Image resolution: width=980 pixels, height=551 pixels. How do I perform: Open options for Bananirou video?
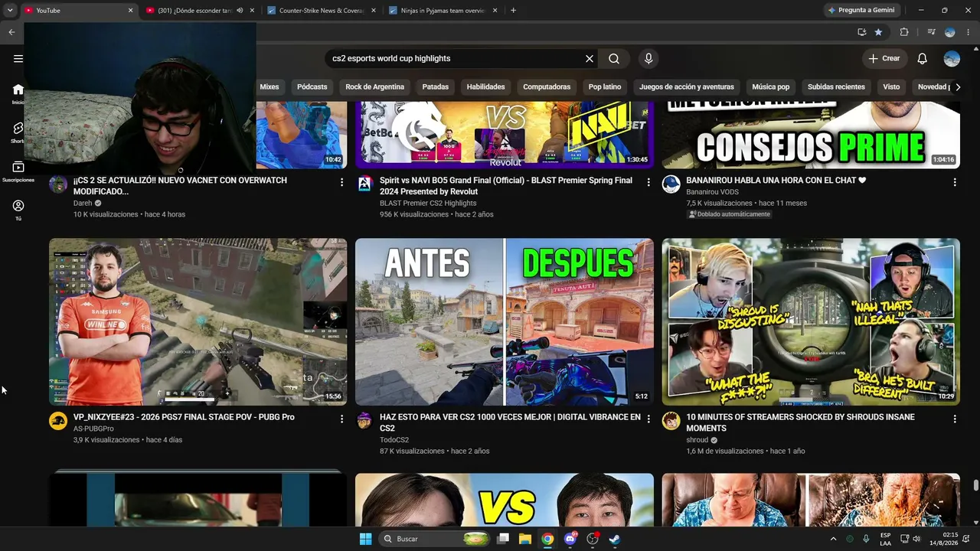(x=955, y=182)
